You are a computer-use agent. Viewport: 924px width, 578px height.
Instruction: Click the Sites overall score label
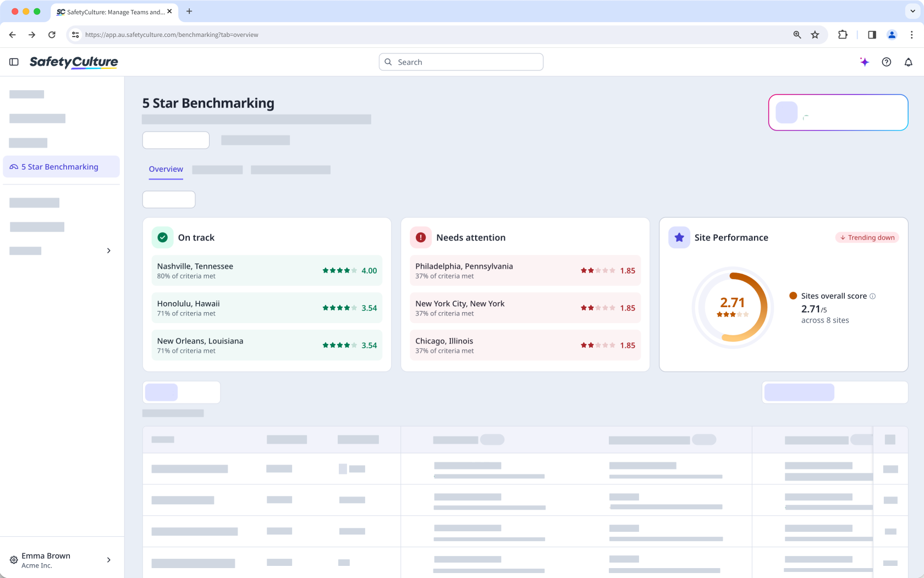[x=834, y=296]
